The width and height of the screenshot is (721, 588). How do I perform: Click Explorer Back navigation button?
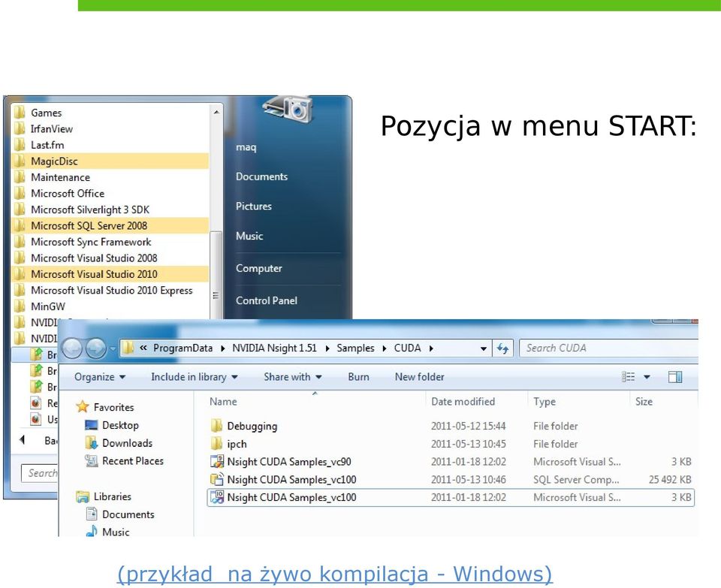(x=72, y=348)
